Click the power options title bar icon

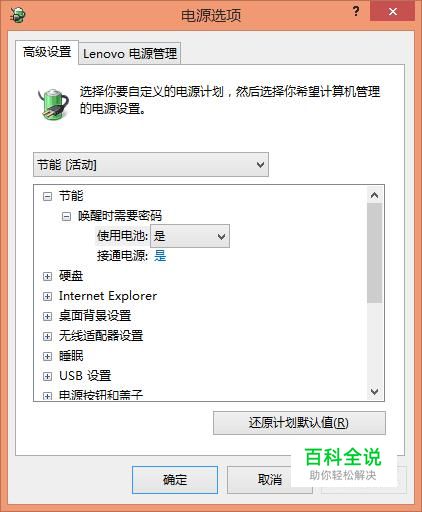[17, 15]
